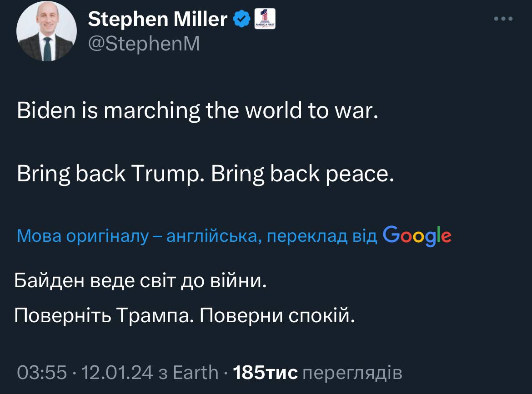The height and width of the screenshot is (394, 532).
Task: Click the text "Biden is marching the world to war."
Action: point(198,111)
